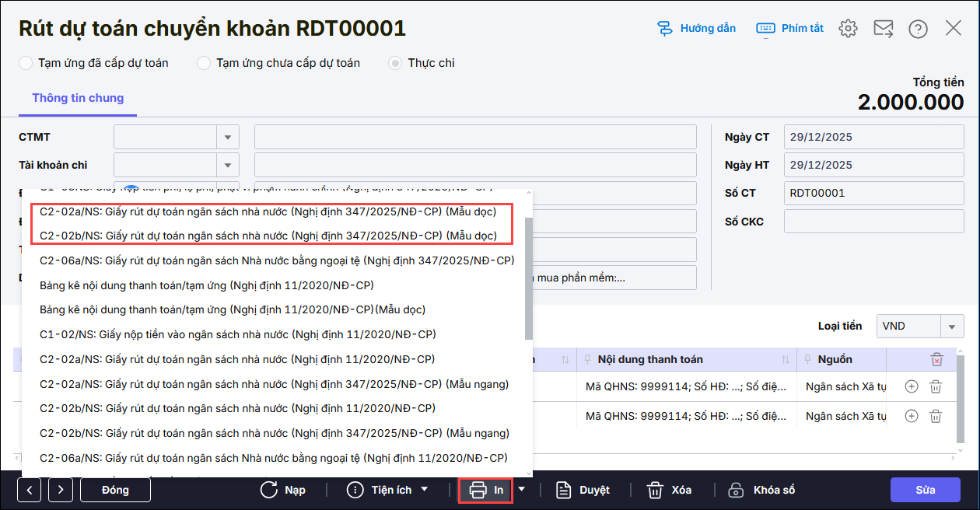Select C2-06a/NS ngoại tệ Nghị định 347/2025

(276, 260)
